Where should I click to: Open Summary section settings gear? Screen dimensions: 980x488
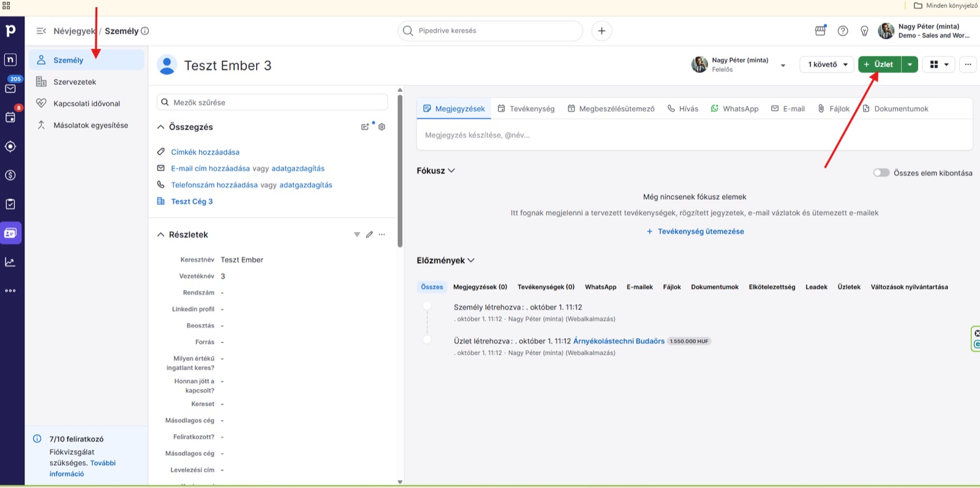tap(382, 127)
